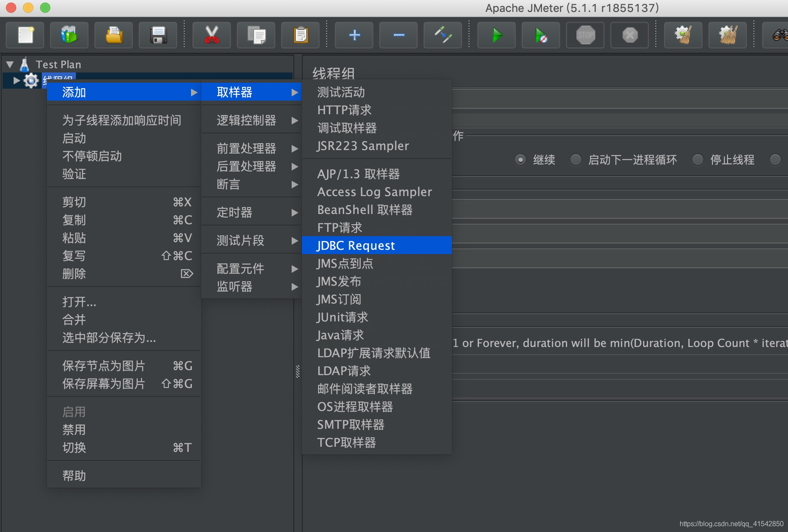Click the Expand All plus icon
This screenshot has height=532, width=788.
click(x=354, y=35)
